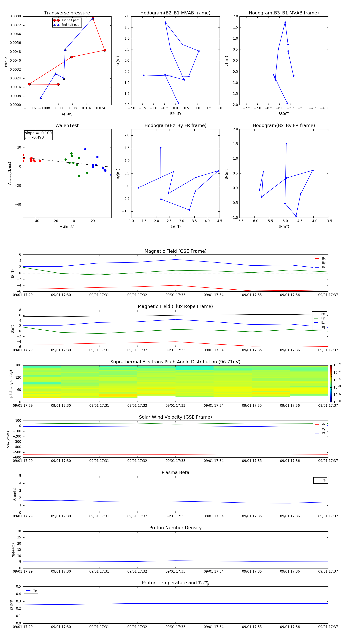351x644 pixels.
Task: Click the peak pressure point in Transverse pressure plot
Action: [93, 18]
